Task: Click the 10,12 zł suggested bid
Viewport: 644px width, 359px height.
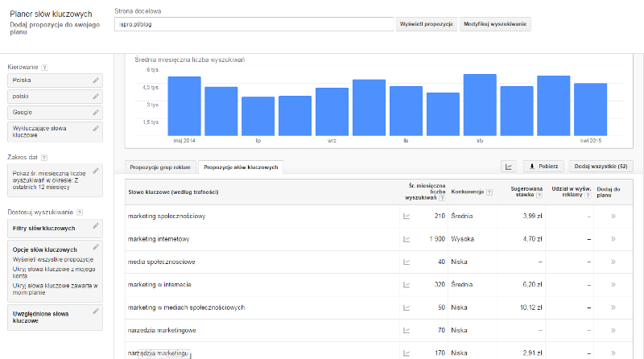Action: click(x=530, y=307)
